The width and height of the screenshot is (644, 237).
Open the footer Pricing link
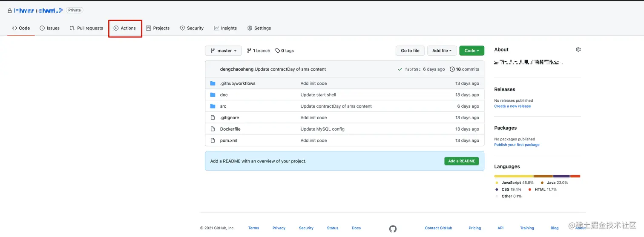475,228
